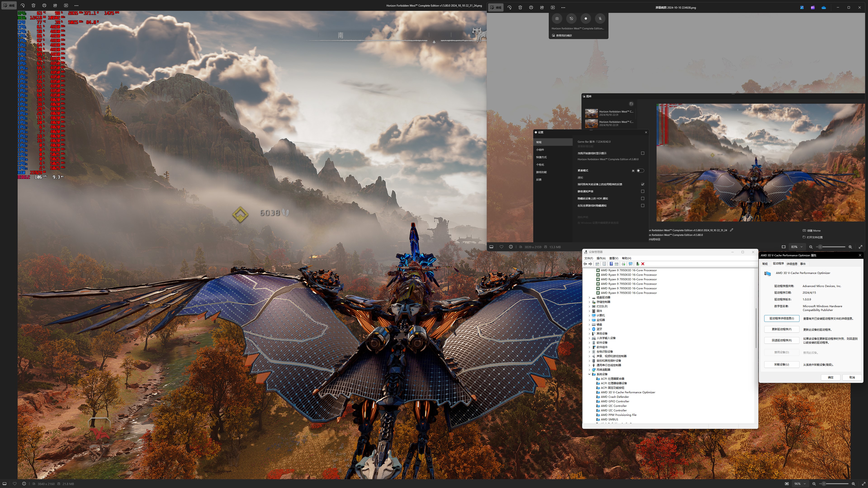Click info icon in left Photos status bar
868x488 pixels.
[24, 484]
